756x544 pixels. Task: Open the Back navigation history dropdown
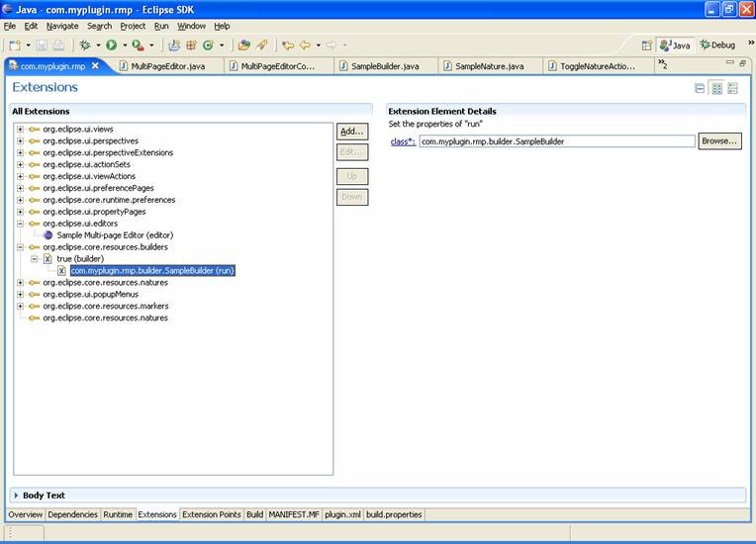319,45
